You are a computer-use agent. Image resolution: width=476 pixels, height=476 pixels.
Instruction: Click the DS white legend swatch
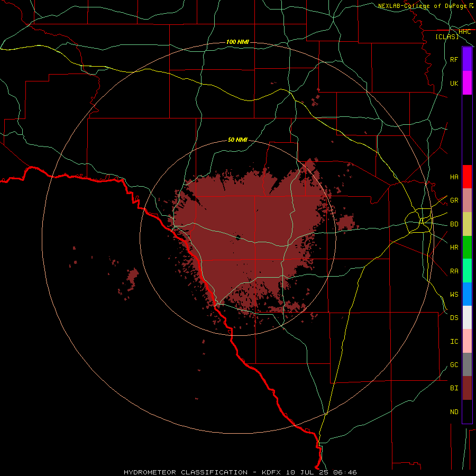coord(467,317)
